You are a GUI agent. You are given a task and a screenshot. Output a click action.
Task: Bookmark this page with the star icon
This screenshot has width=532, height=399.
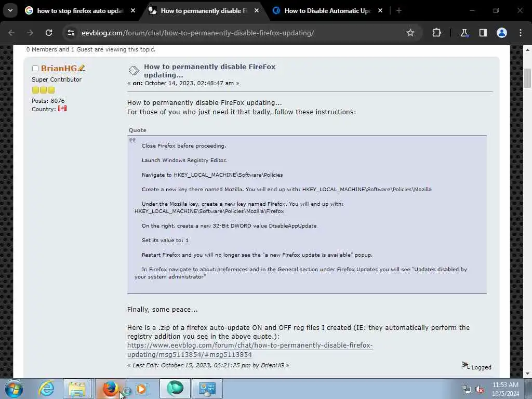pyautogui.click(x=410, y=33)
